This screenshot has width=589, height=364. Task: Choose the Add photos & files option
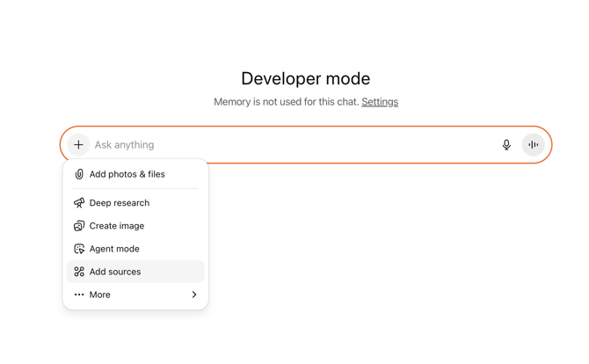point(127,174)
